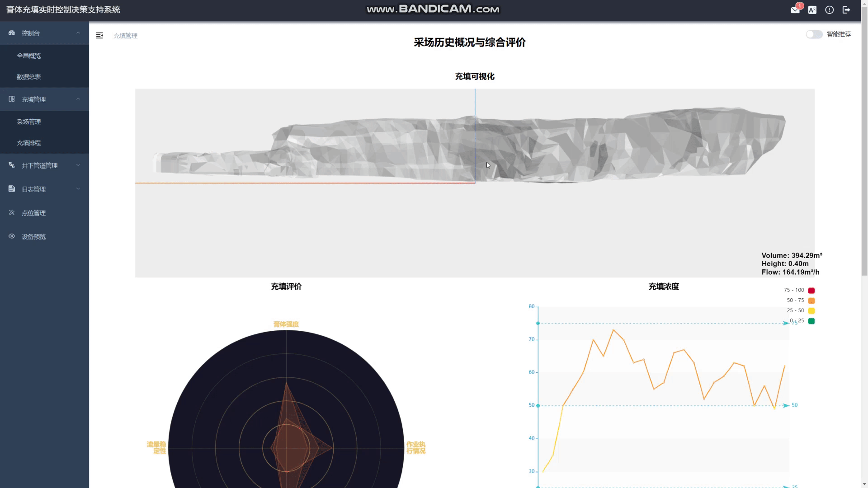Click the 充填评价 chart title

click(x=286, y=286)
